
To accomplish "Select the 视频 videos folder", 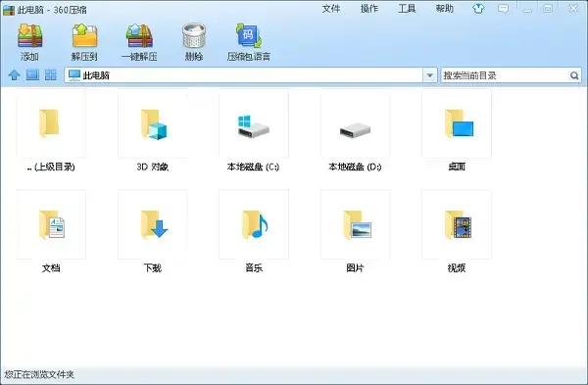I will pos(457,231).
